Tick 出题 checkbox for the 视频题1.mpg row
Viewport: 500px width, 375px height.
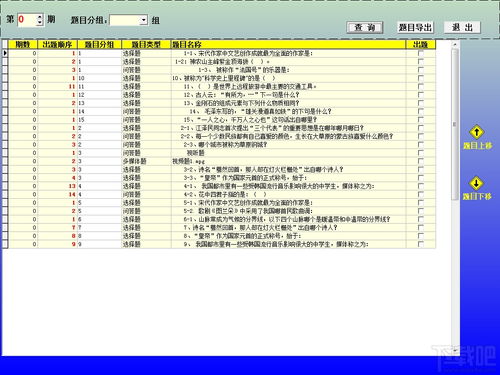421,161
